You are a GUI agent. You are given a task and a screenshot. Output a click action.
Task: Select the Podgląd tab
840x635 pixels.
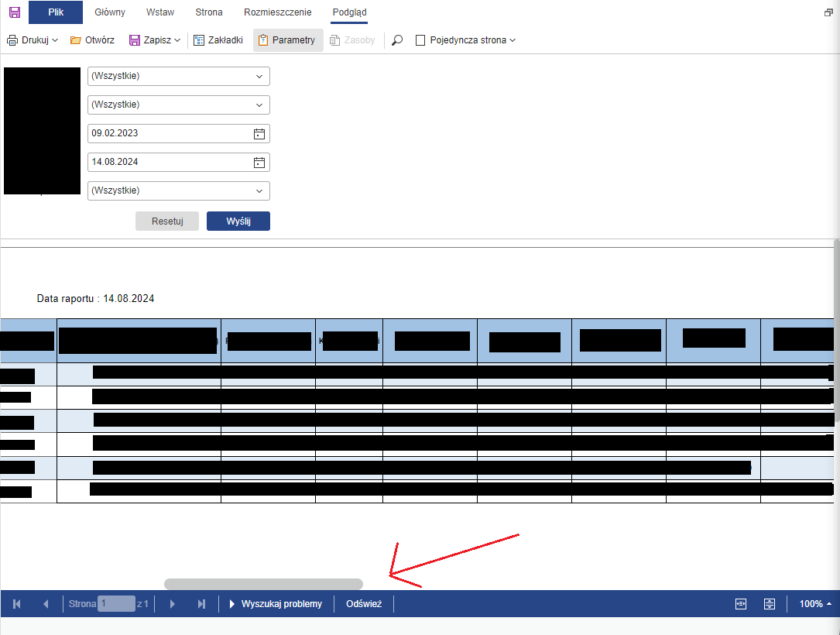tap(349, 12)
